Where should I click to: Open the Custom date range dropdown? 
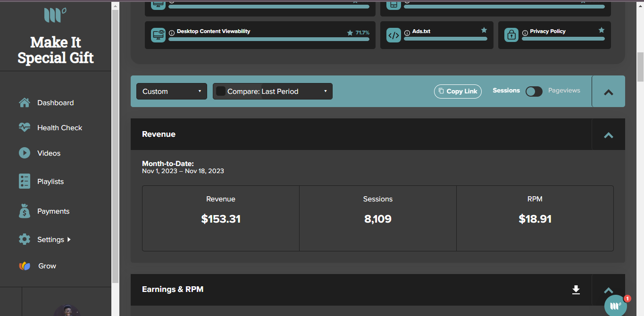pos(172,91)
